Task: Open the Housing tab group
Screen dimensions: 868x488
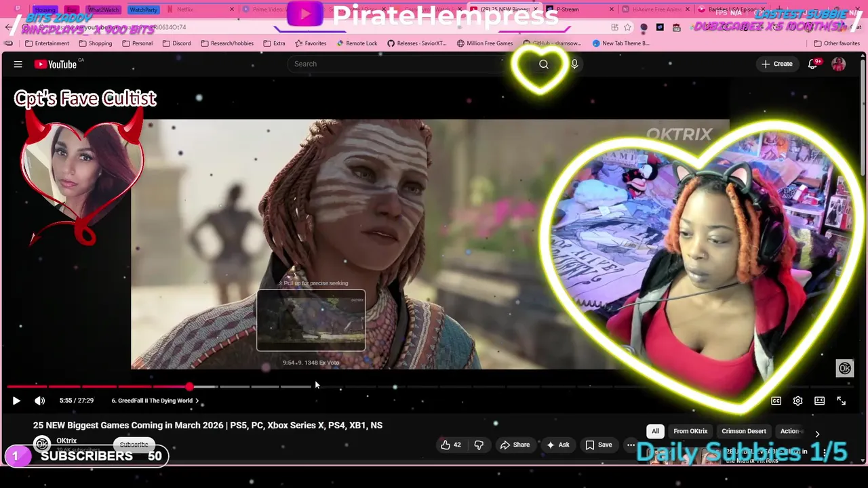Action: click(45, 9)
